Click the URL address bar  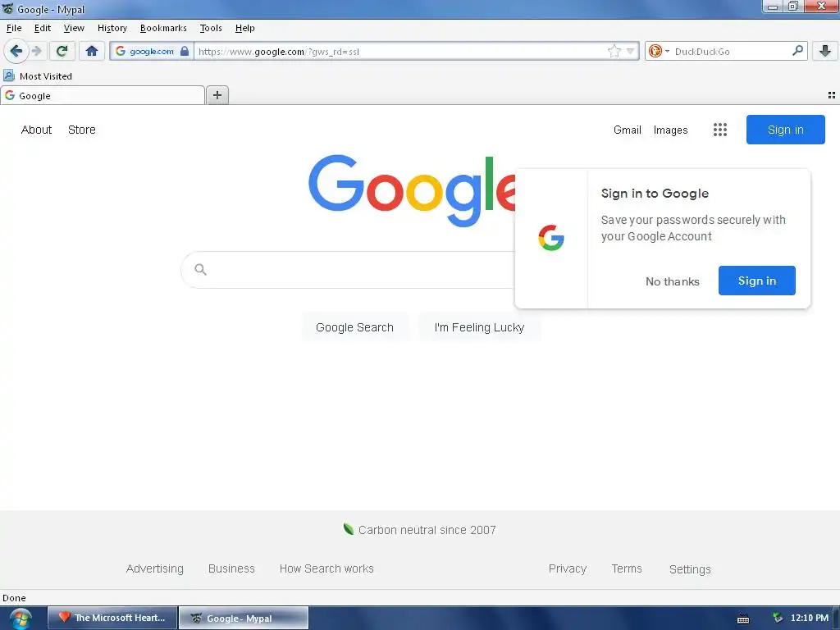coord(400,52)
